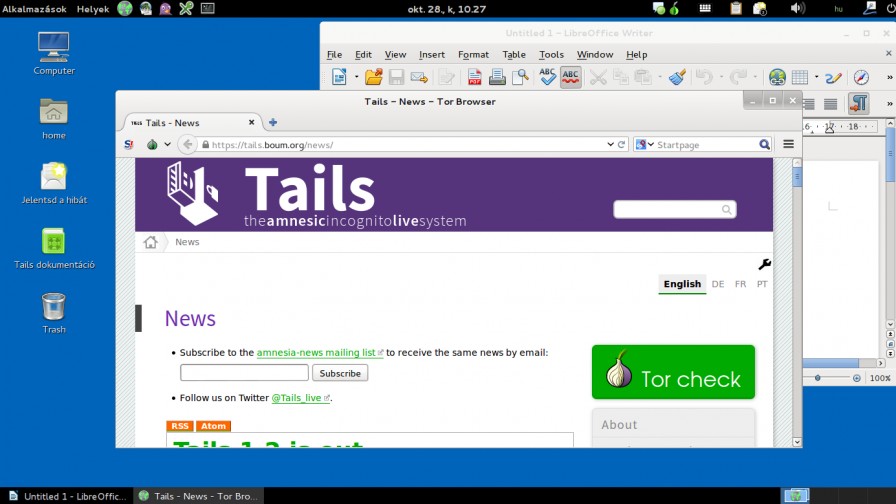The image size is (896, 504).
Task: Reload the page with refresh icon
Action: point(621,145)
